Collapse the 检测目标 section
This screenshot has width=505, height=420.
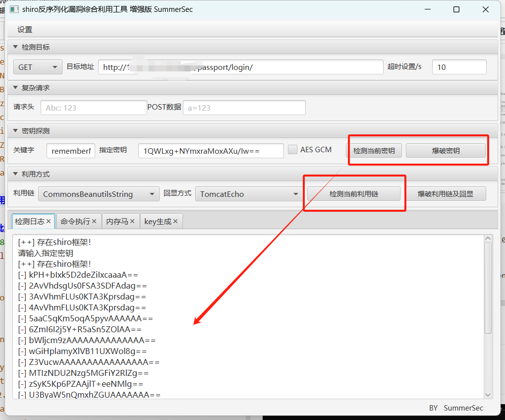click(15, 47)
